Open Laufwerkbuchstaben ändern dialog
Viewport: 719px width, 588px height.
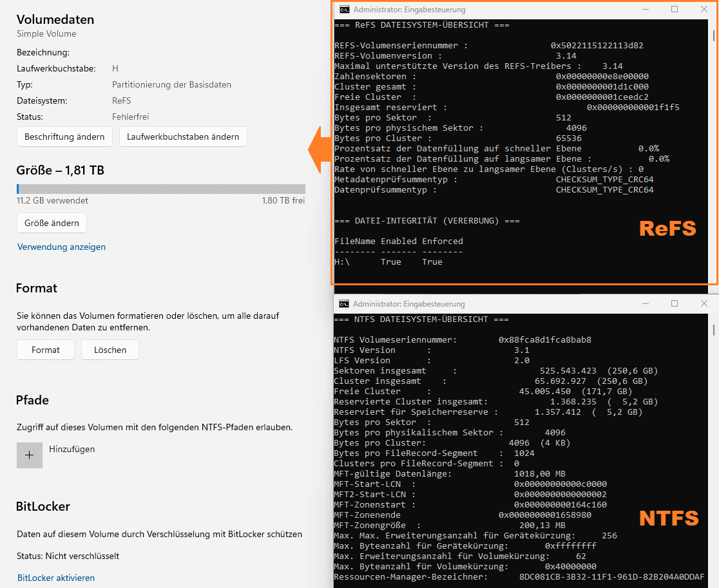[183, 137]
